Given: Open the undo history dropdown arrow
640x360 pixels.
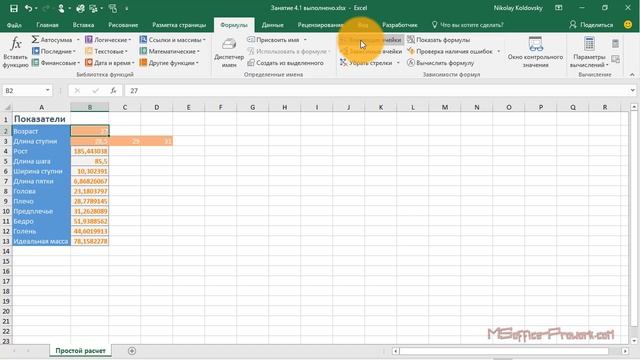Looking at the screenshot, I should click(x=36, y=9).
